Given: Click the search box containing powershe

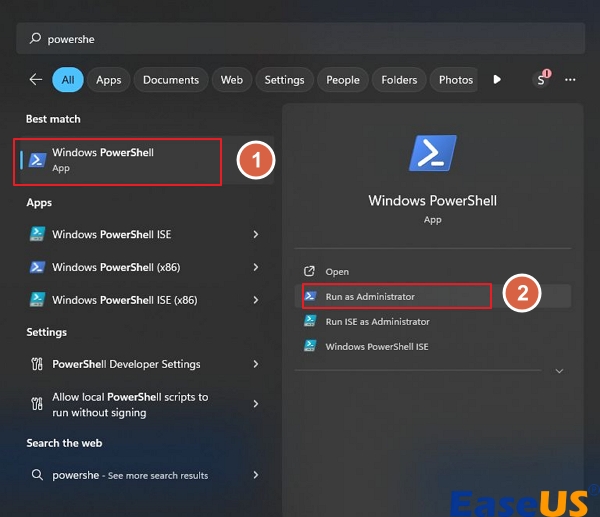Looking at the screenshot, I should (x=300, y=39).
